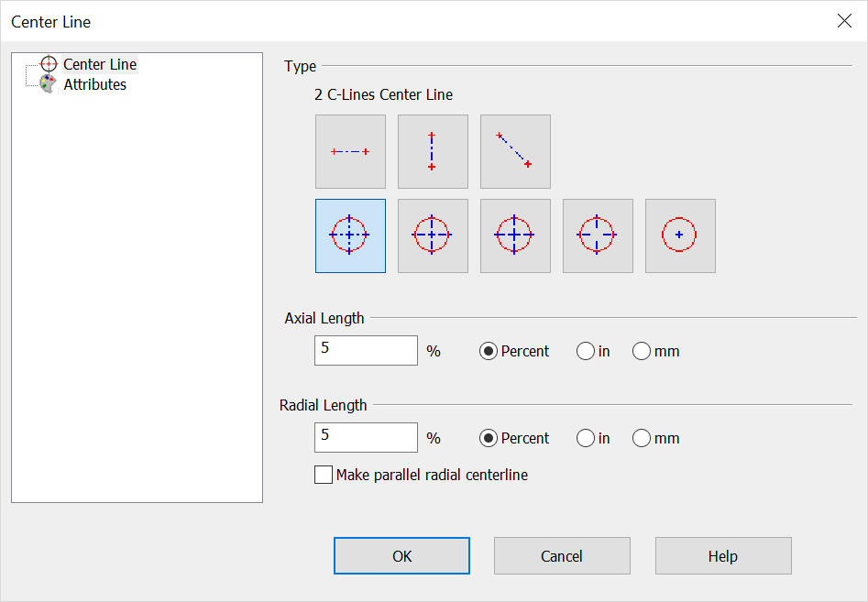The height and width of the screenshot is (602, 868).
Task: Select Percent units for Axial Length
Action: 486,350
